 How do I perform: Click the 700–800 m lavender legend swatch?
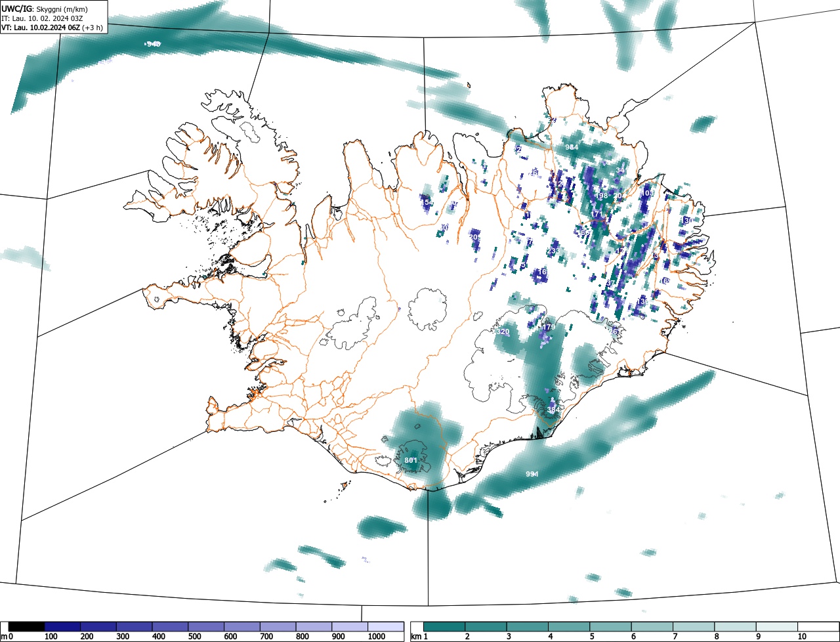278,627
